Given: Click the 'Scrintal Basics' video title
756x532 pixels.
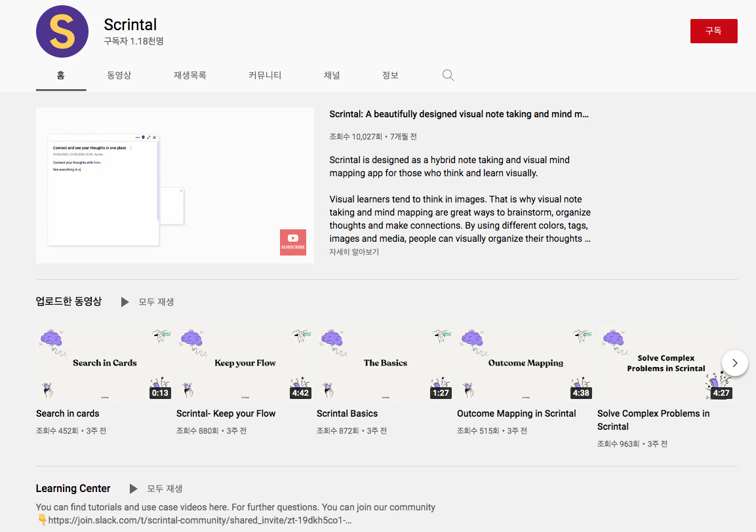Looking at the screenshot, I should [347, 413].
